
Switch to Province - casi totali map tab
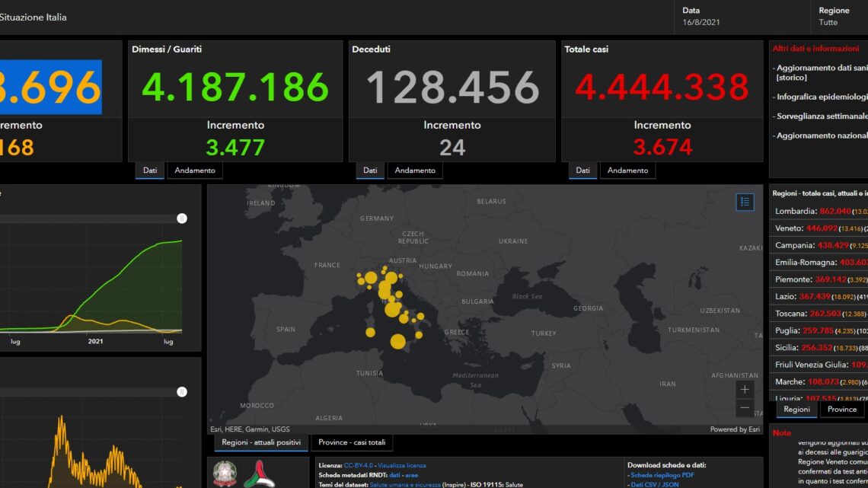point(352,442)
